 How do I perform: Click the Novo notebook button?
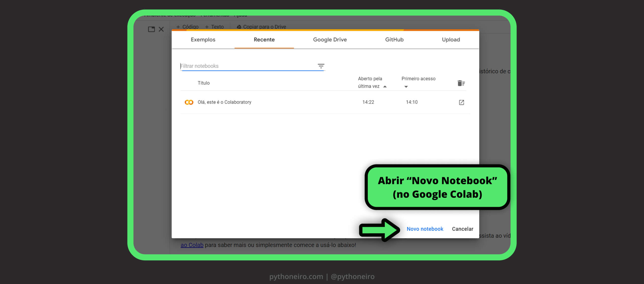click(425, 229)
